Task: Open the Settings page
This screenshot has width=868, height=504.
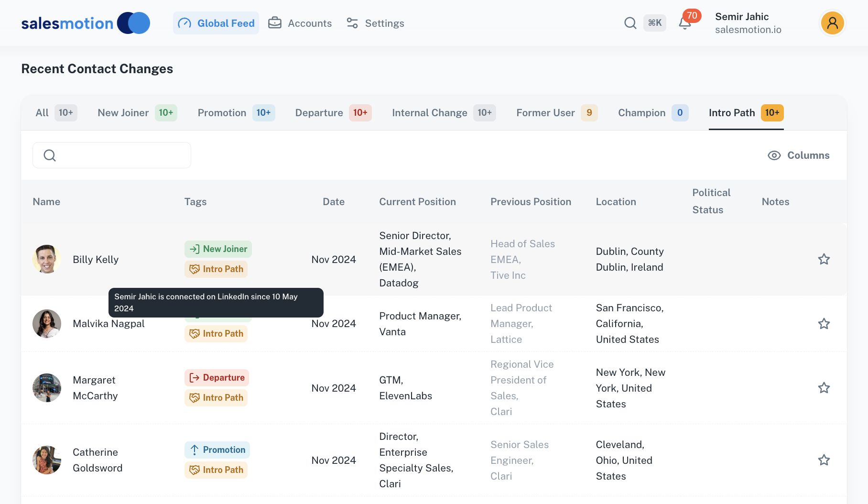Action: click(x=375, y=23)
